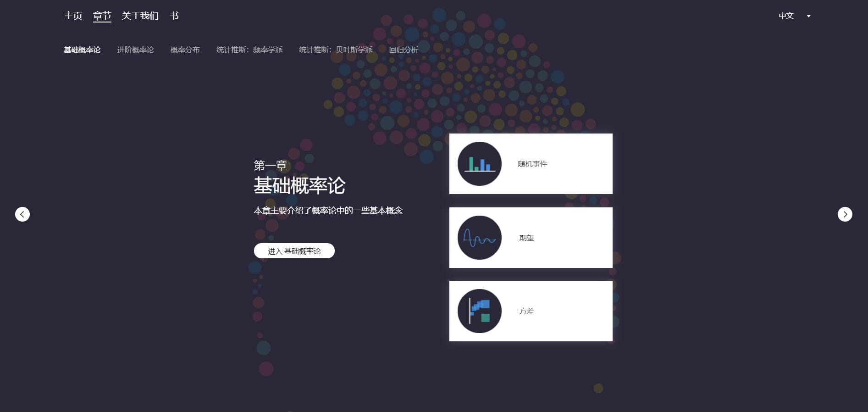Click the 进入 基础概率论 button
868x412 pixels.
point(294,251)
